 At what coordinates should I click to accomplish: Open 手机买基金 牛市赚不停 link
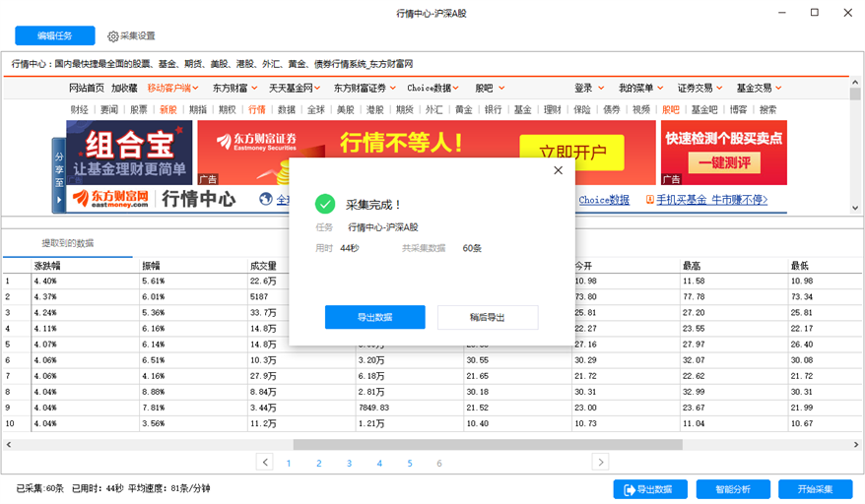tap(711, 200)
